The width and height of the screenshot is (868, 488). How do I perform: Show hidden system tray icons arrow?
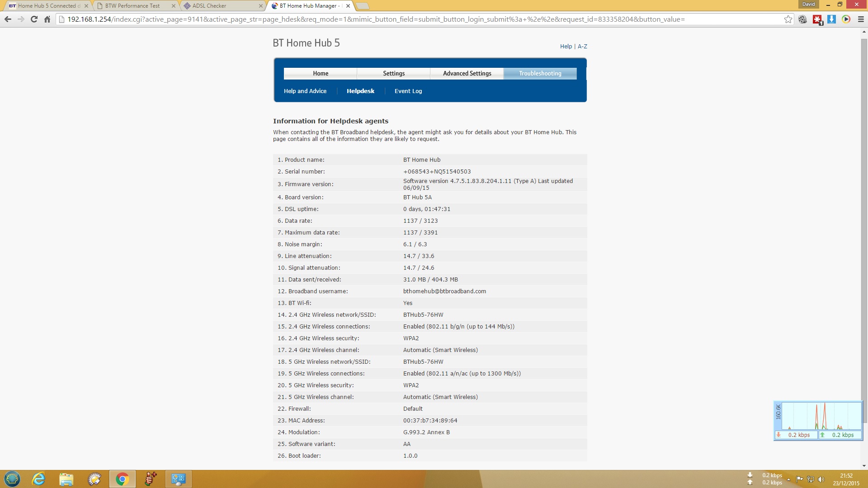pyautogui.click(x=788, y=479)
